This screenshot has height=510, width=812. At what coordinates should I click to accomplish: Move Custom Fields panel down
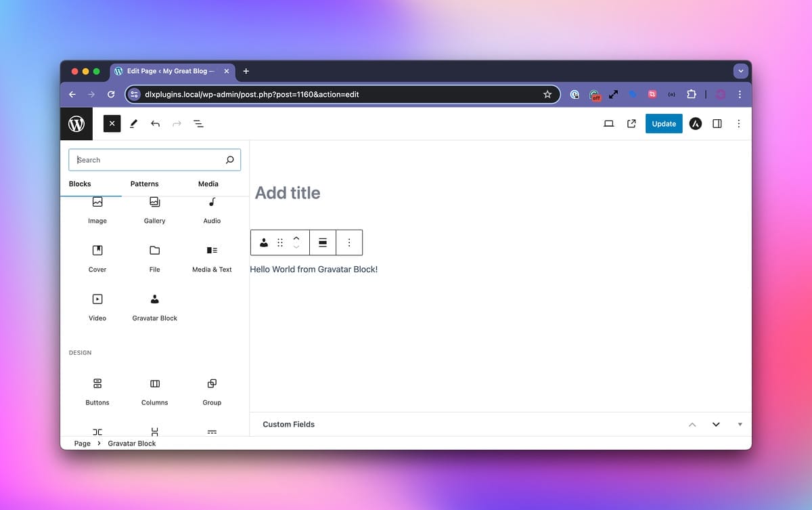point(716,425)
